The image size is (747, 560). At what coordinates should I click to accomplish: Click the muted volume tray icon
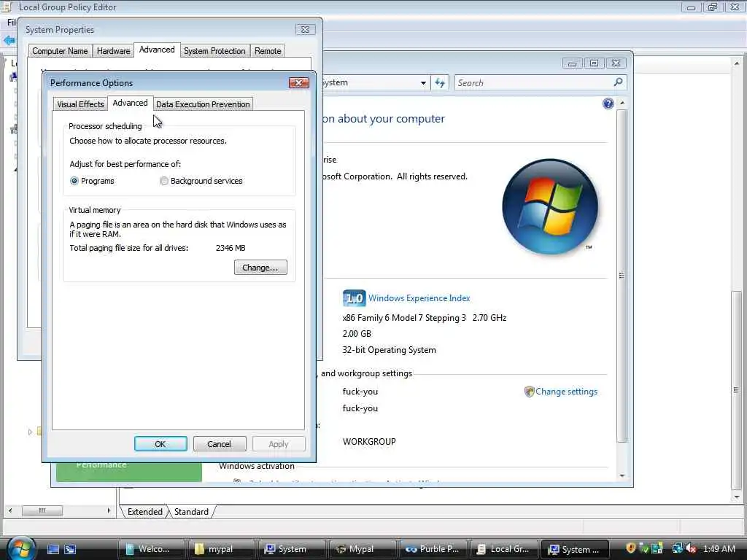(x=692, y=548)
